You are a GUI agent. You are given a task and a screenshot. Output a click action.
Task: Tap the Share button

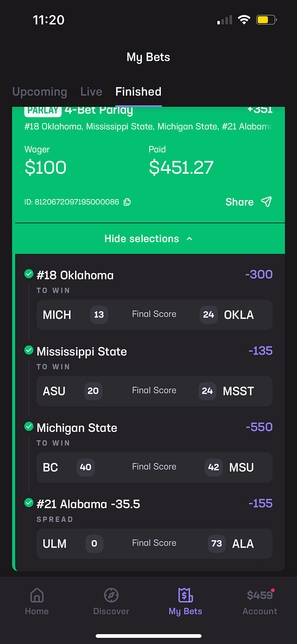coord(248,202)
